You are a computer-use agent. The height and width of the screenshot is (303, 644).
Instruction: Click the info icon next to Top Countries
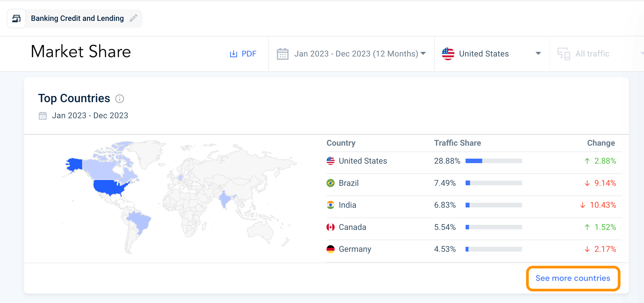point(120,99)
